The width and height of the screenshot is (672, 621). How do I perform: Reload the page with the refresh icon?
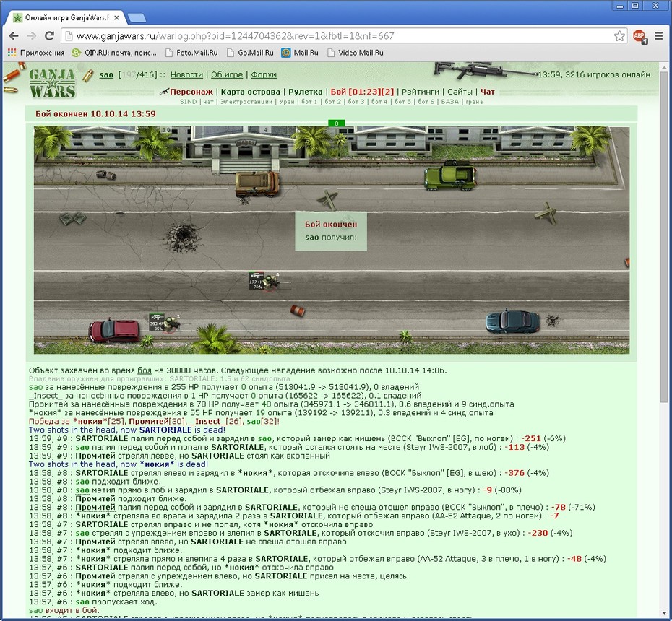[49, 36]
